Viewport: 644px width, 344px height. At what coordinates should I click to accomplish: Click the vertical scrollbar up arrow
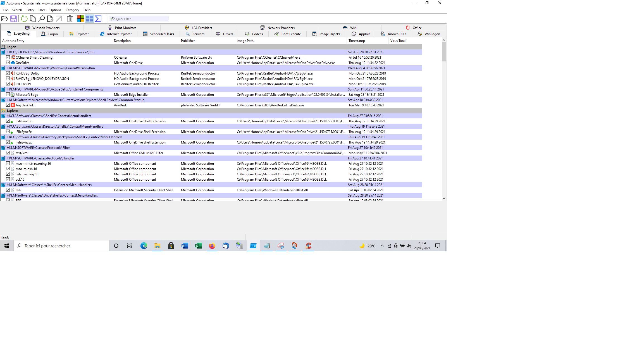tap(444, 40)
